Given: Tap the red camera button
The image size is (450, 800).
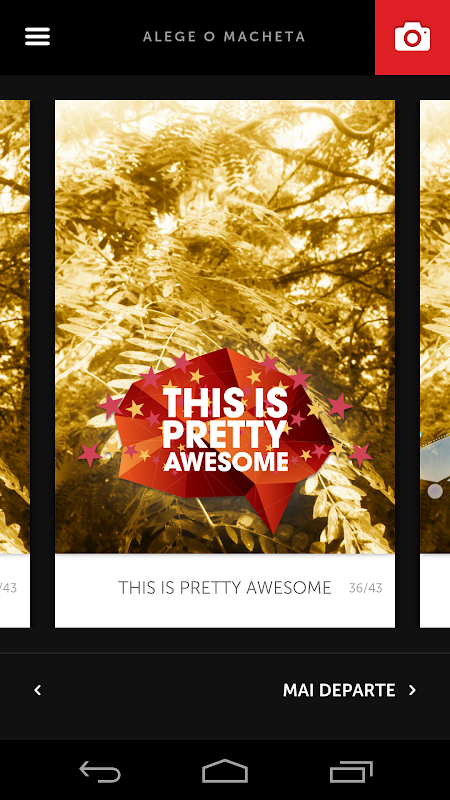Looking at the screenshot, I should (412, 37).
